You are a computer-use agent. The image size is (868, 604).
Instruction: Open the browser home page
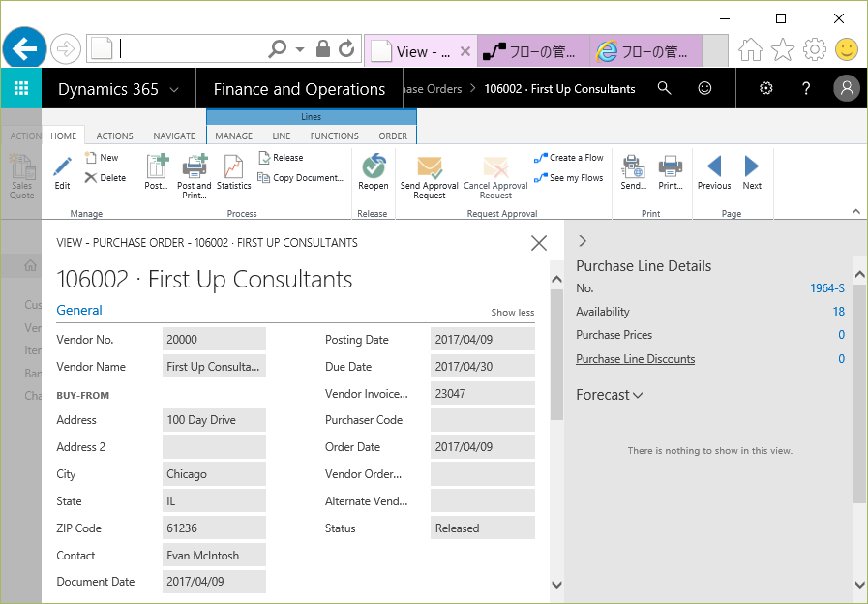tap(751, 49)
